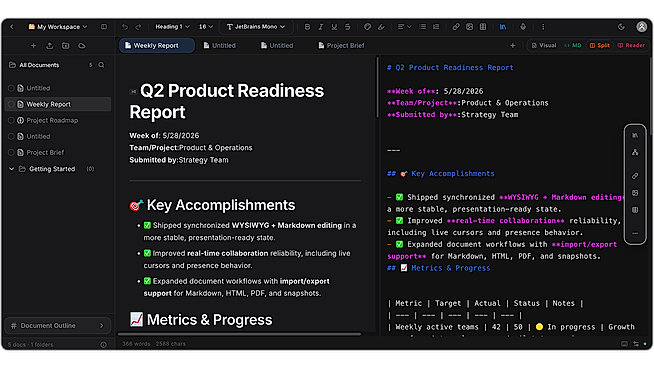This screenshot has width=654, height=368.
Task: Open the Heading 1 style dropdown
Action: [x=172, y=27]
